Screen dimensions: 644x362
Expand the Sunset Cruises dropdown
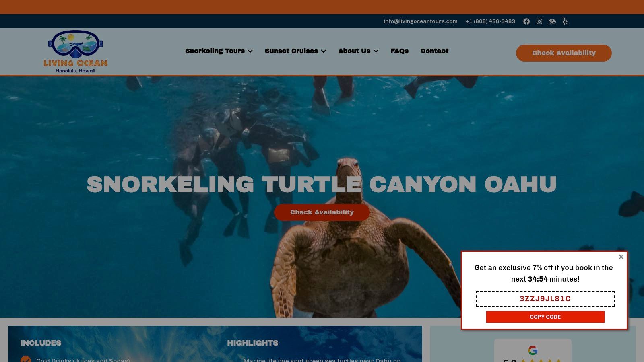[x=295, y=51]
